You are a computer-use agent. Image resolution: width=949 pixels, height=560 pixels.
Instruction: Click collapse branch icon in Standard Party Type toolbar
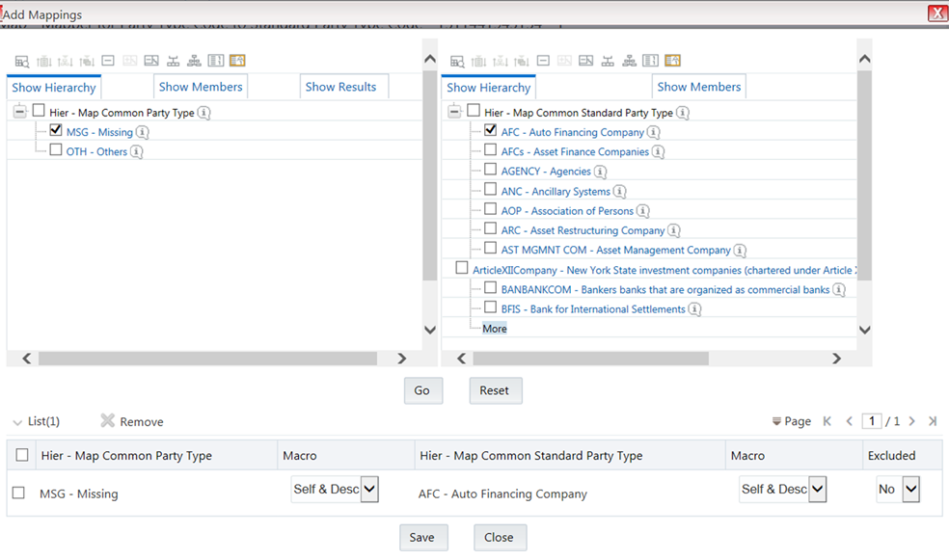click(585, 61)
